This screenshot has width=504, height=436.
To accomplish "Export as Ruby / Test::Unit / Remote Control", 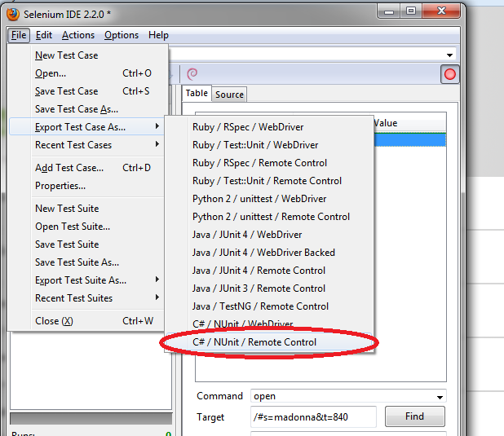I will 269,181.
